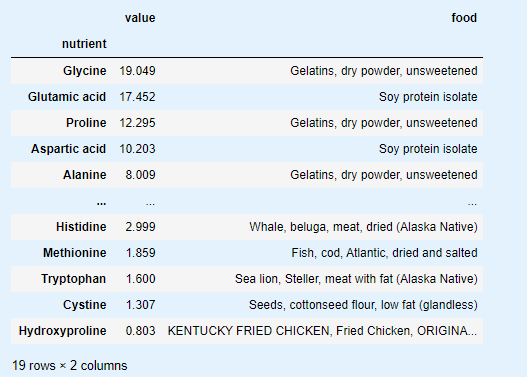Click the 8.009 value cell
This screenshot has height=377, width=527.
(x=140, y=175)
